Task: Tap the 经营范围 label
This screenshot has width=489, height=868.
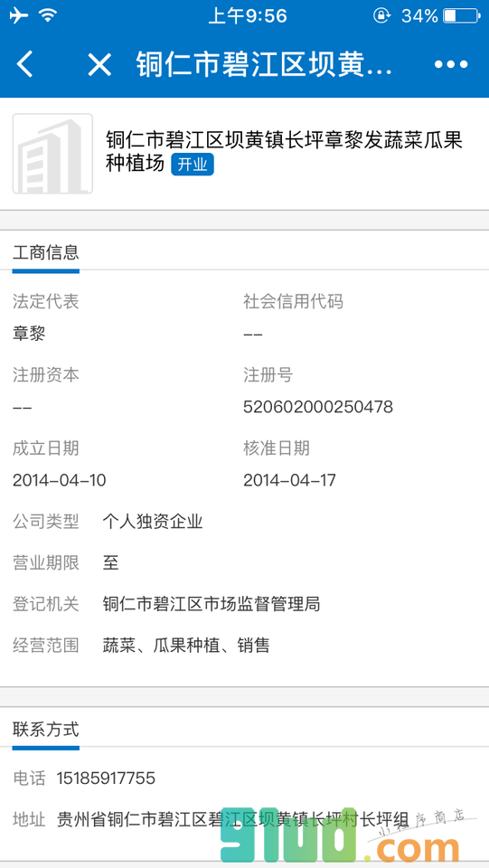Action: click(46, 645)
